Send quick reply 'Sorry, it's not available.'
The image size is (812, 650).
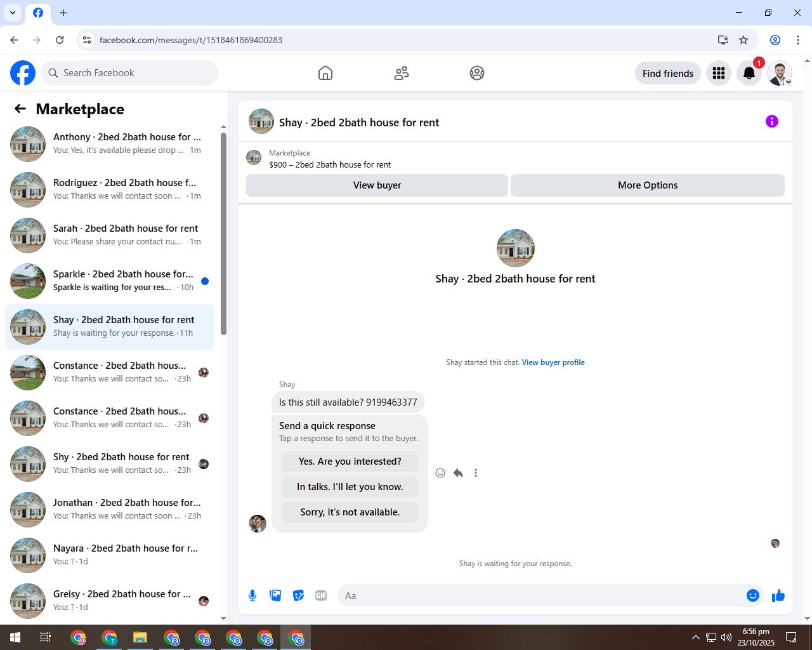click(x=350, y=512)
